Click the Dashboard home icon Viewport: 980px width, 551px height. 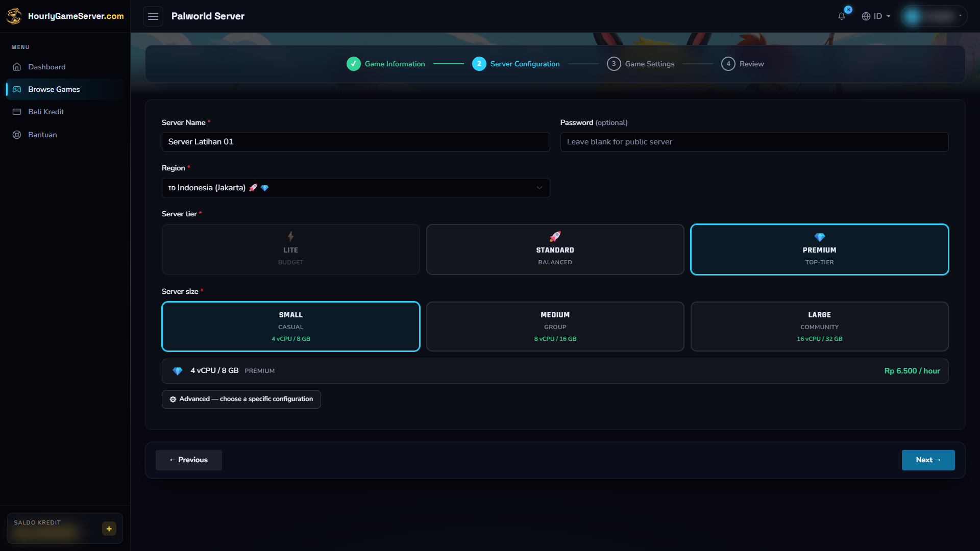click(x=17, y=67)
